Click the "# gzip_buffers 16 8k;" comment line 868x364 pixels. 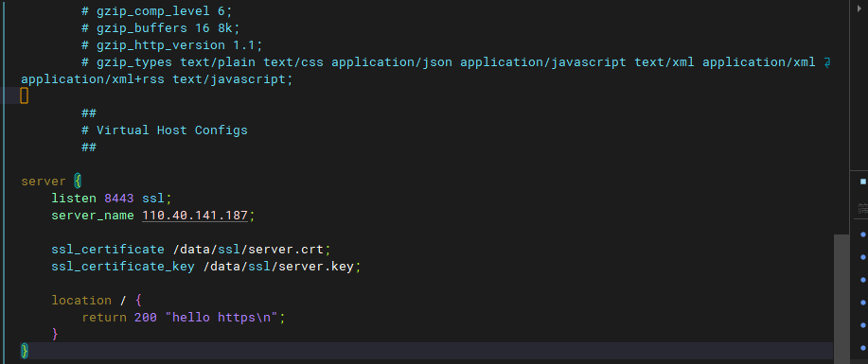[x=161, y=27]
